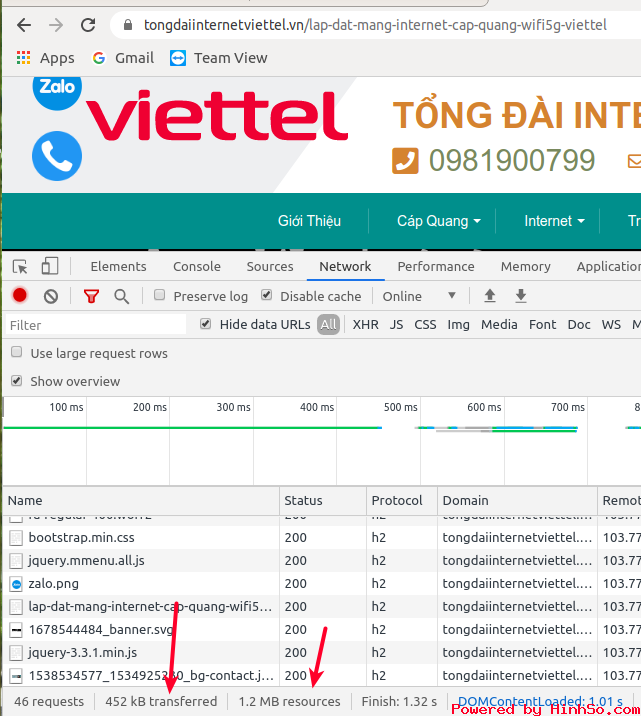The image size is (641, 716).
Task: Toggle the red filter funnel icon
Action: click(x=91, y=296)
